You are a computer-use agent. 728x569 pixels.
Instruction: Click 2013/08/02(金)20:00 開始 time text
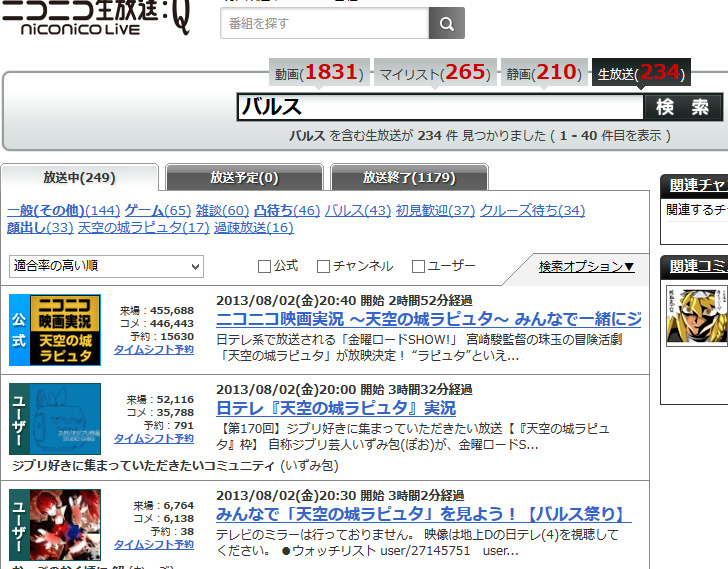300,389
